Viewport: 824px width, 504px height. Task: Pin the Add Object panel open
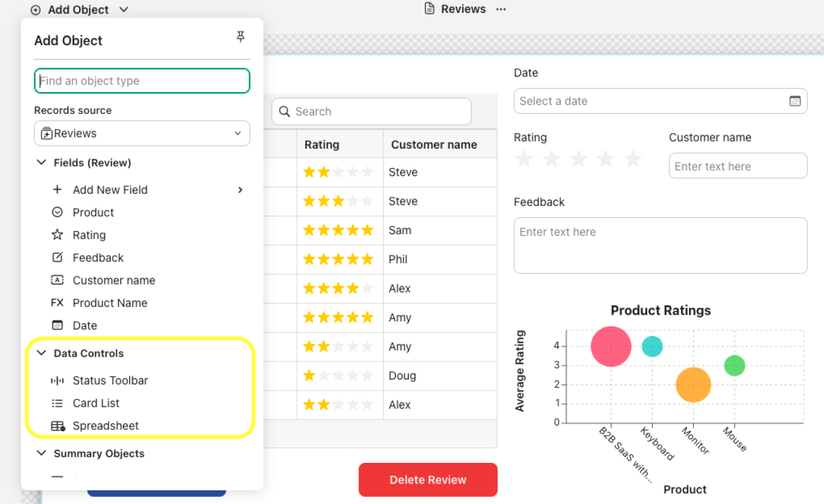click(x=240, y=37)
